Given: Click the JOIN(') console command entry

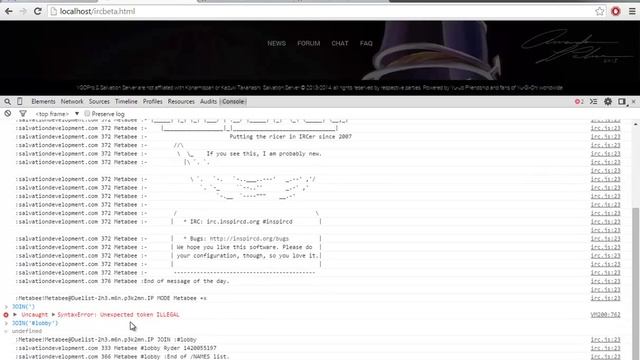Looking at the screenshot, I should [x=23, y=307].
